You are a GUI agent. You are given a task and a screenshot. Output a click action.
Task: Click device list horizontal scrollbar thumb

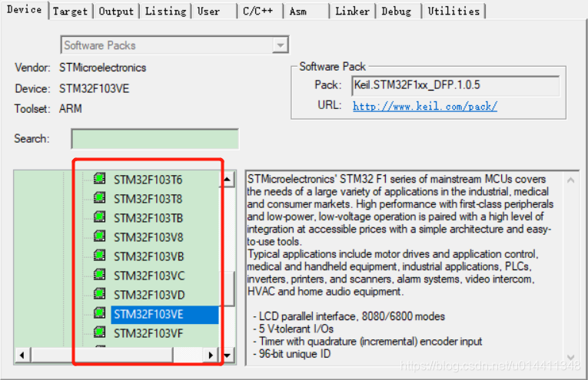click(102, 355)
